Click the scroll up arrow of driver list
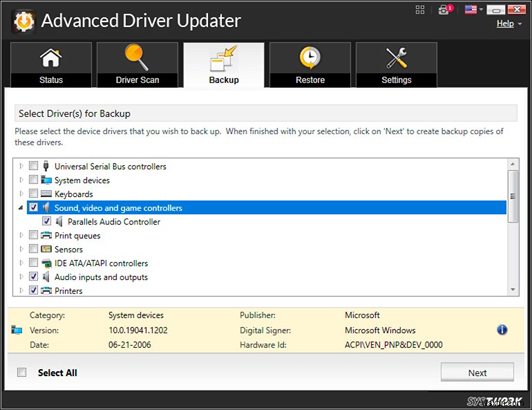 513,164
